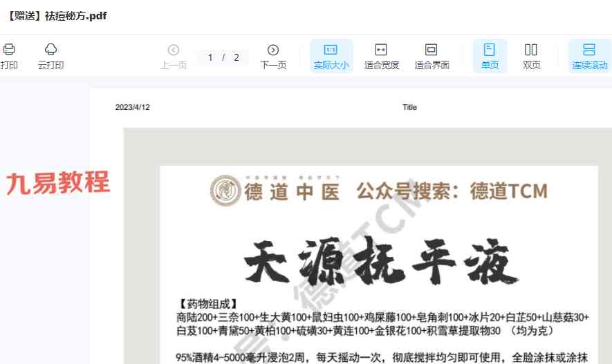This screenshot has width=612, height=364.
Task: Switch to Single Page (单页) mode
Action: point(490,56)
